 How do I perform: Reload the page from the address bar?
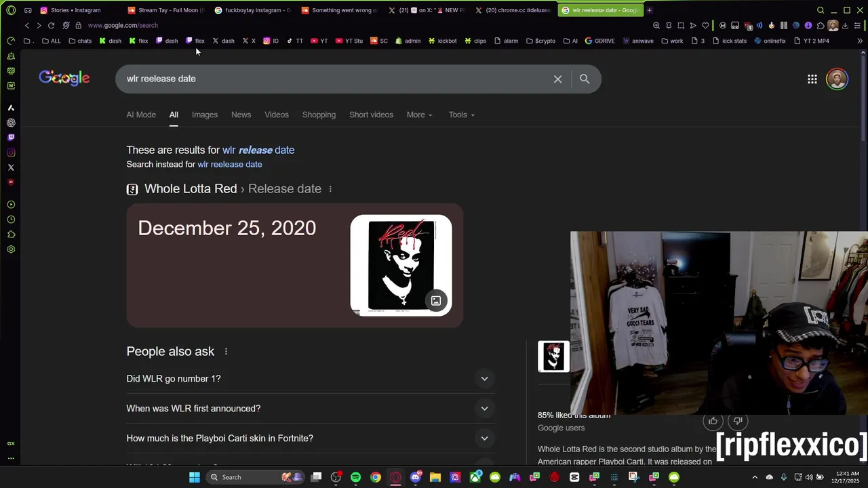51,25
